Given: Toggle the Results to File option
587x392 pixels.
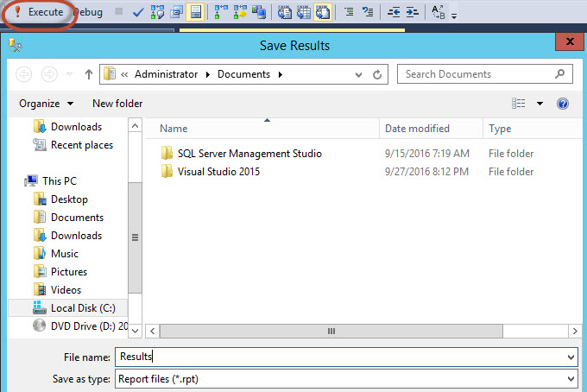Looking at the screenshot, I should [323, 12].
